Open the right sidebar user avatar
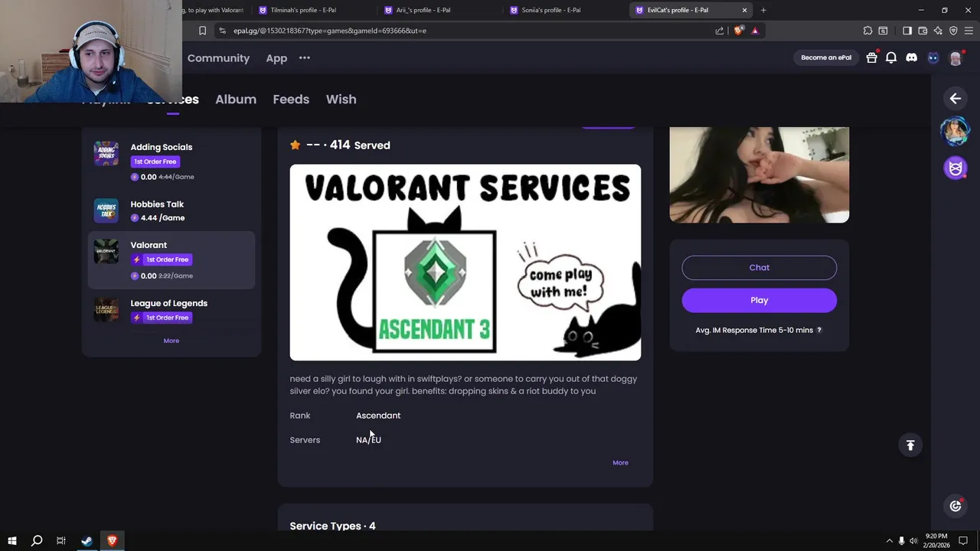The width and height of the screenshot is (980, 551). 955,131
